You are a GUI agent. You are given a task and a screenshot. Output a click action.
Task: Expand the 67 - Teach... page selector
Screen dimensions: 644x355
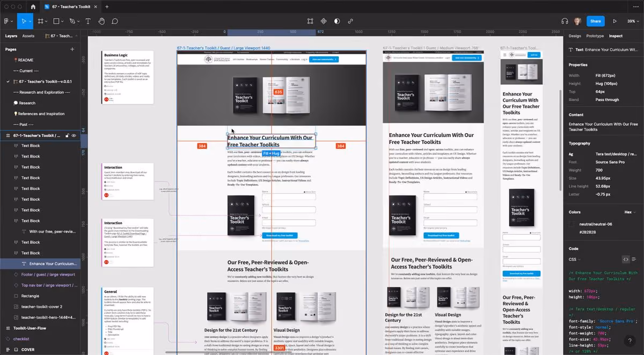[61, 36]
